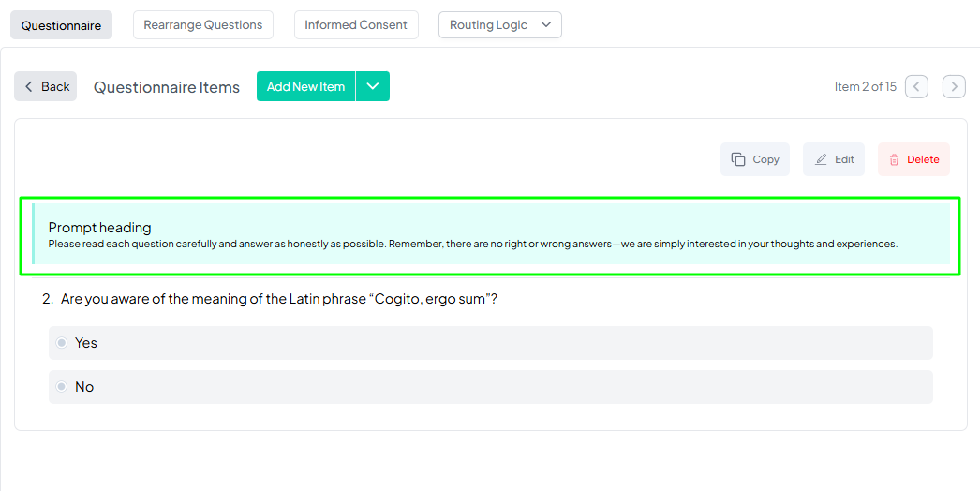Open the Informed Consent tab

coord(356,25)
